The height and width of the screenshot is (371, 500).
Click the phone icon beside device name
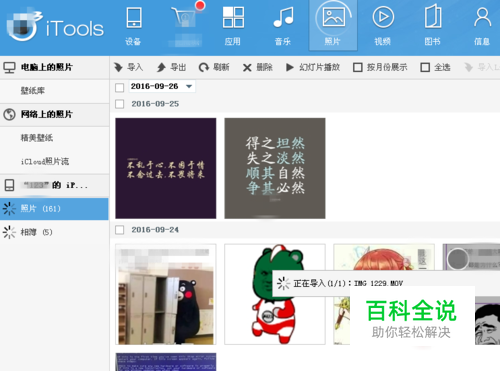(x=9, y=185)
